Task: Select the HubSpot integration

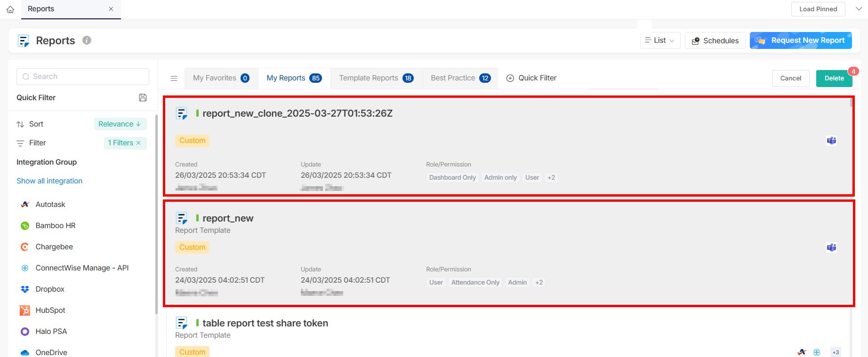Action: pos(50,310)
